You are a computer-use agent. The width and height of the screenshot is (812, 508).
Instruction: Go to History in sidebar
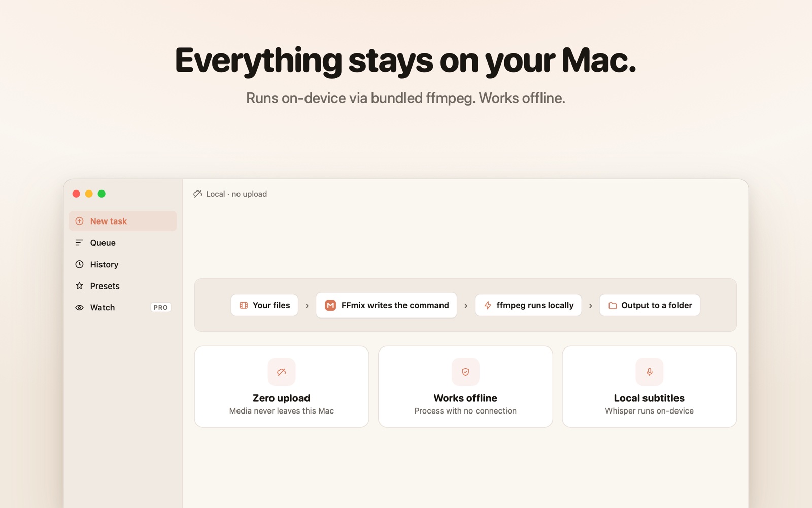[123, 264]
